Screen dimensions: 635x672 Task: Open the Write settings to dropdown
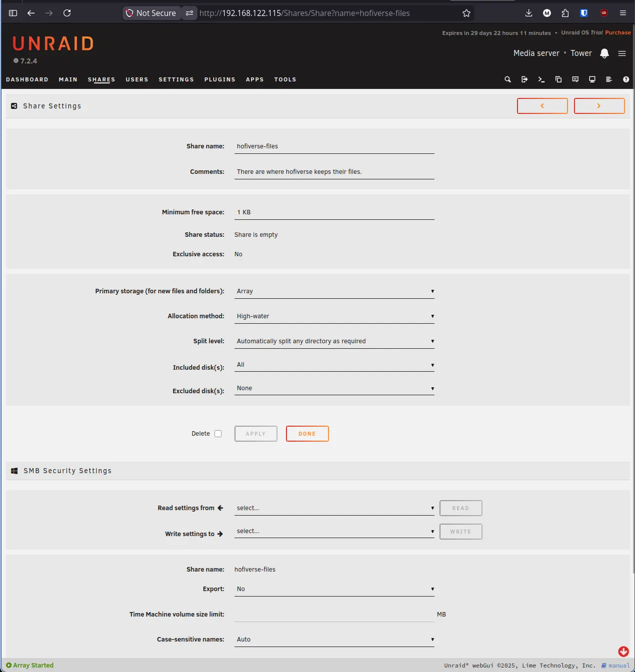(x=334, y=531)
